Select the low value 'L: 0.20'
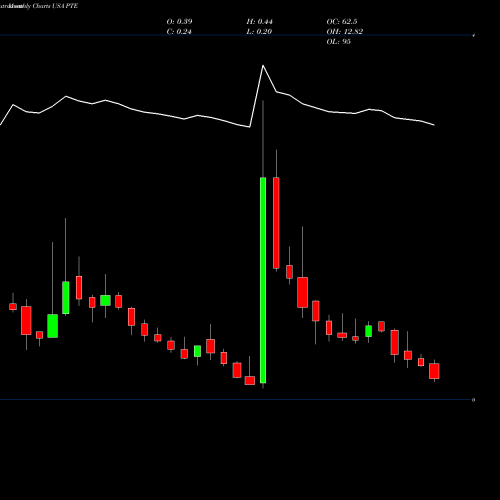 pyautogui.click(x=259, y=31)
